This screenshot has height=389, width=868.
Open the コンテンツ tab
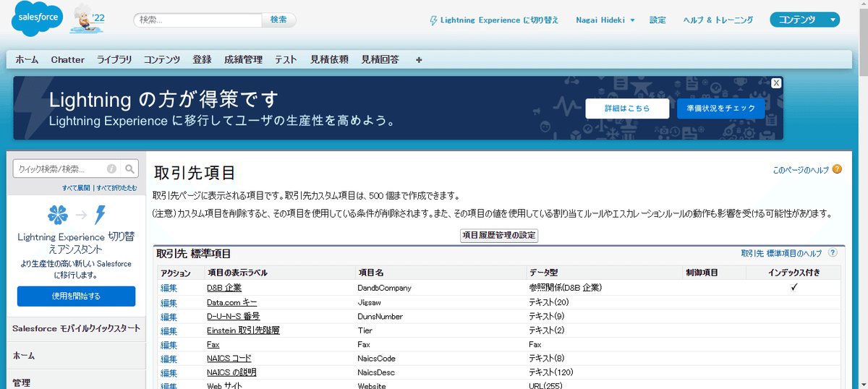tap(162, 59)
